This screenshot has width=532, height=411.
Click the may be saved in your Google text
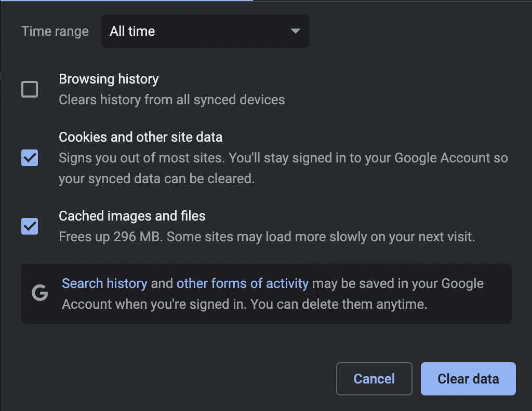pos(397,283)
